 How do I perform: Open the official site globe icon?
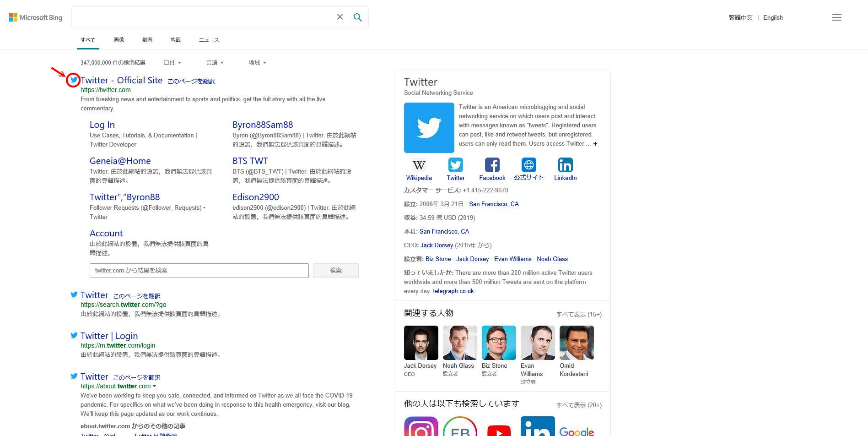pos(529,165)
